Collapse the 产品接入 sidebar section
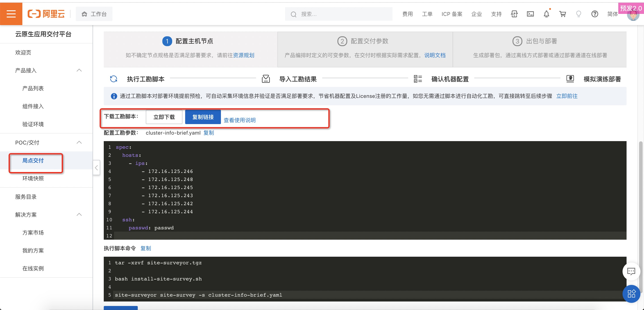 [x=79, y=70]
